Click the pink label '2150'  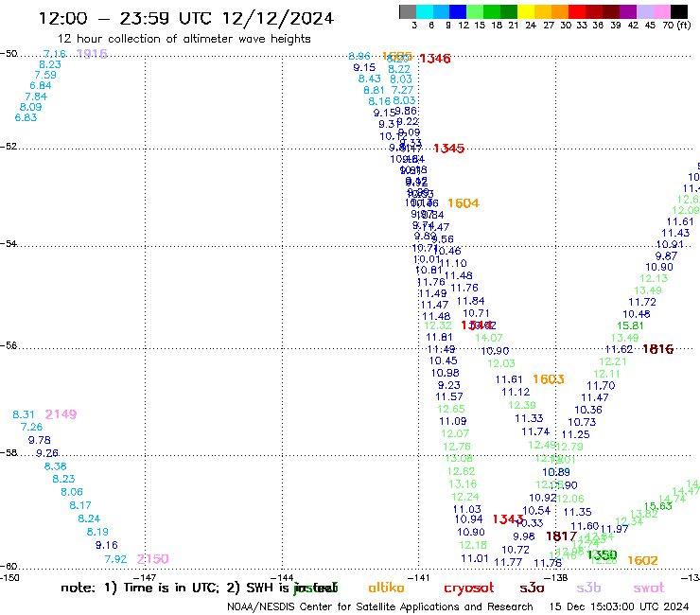tap(152, 559)
